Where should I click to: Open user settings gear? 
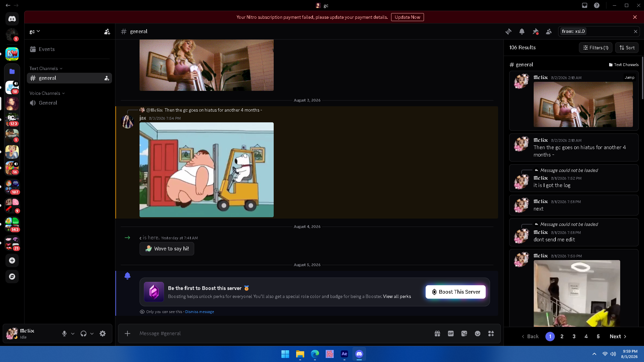pyautogui.click(x=103, y=334)
